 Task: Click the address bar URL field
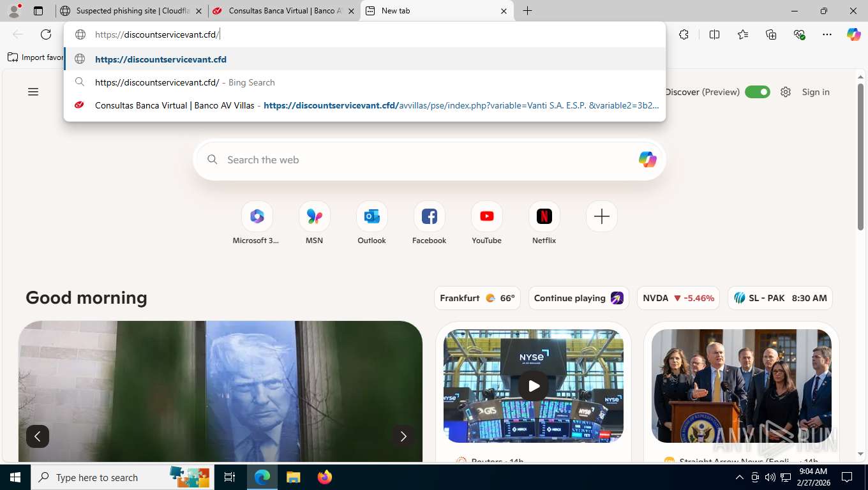click(x=364, y=34)
